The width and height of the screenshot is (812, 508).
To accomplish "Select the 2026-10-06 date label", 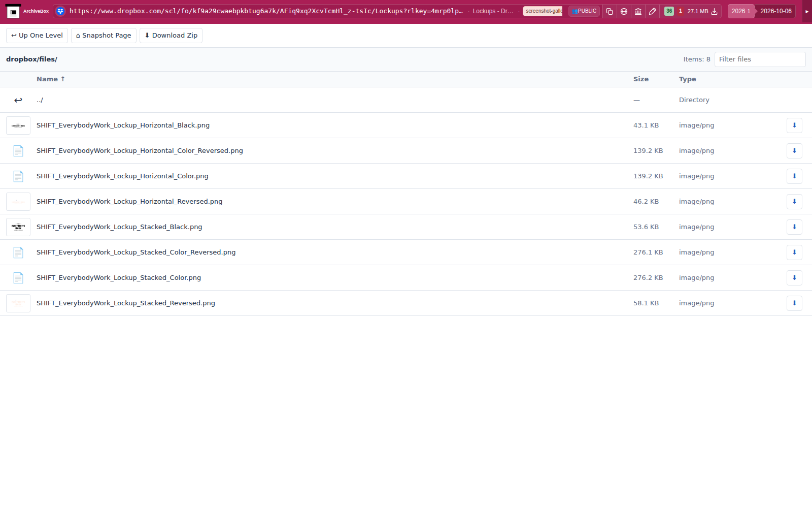I will (775, 11).
